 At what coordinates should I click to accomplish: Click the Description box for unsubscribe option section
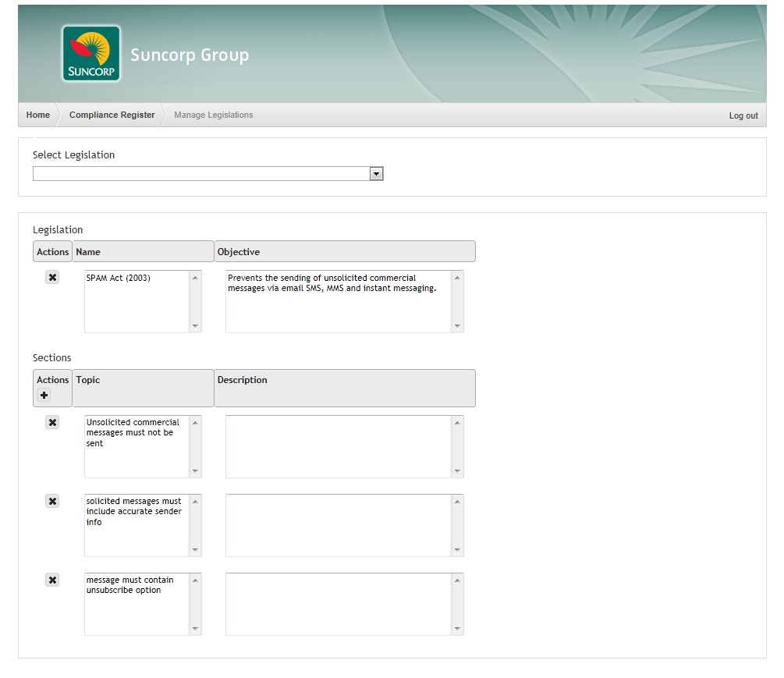point(338,604)
